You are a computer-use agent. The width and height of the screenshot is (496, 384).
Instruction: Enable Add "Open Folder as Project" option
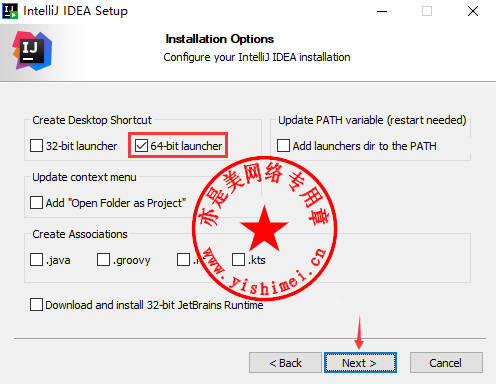pos(36,203)
